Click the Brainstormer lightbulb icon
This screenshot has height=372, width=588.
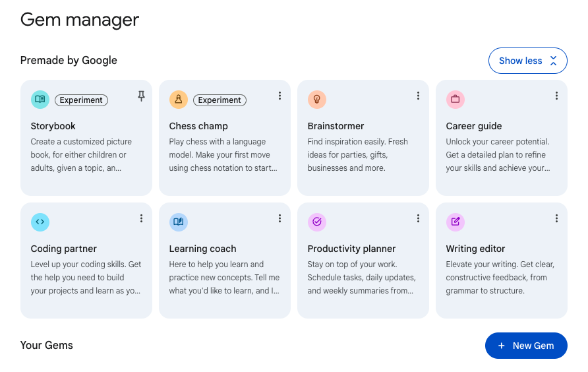pos(317,100)
